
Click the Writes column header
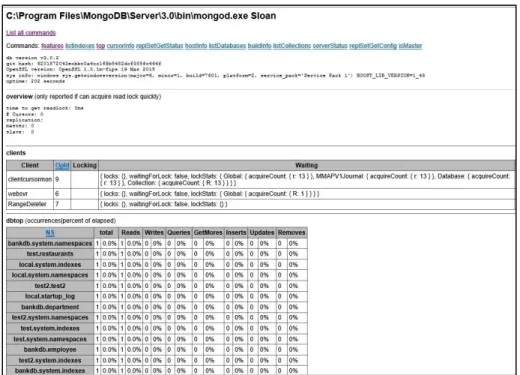click(x=154, y=233)
